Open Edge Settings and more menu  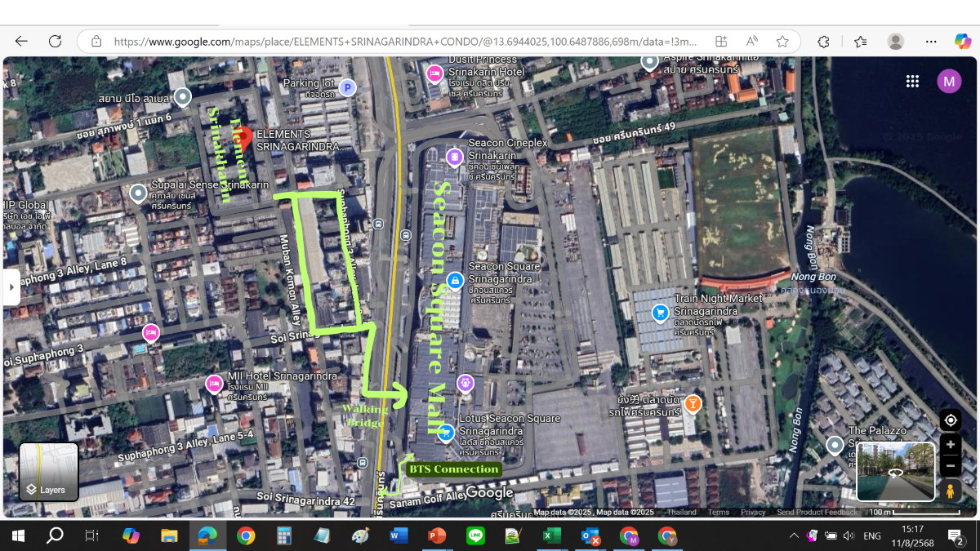coord(931,41)
